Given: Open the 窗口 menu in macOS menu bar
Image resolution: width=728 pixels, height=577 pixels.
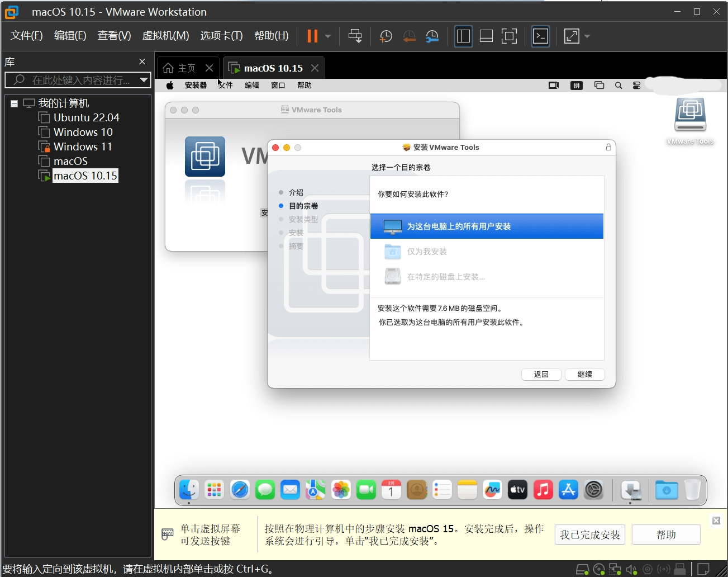Looking at the screenshot, I should 278,86.
